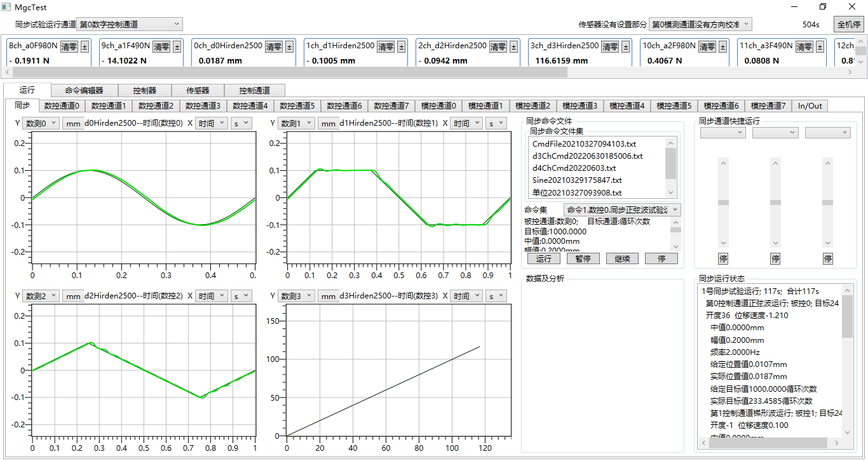Click the ± stepper beside 9ch_a1F490N
The height and width of the screenshot is (461, 868).
click(x=176, y=46)
